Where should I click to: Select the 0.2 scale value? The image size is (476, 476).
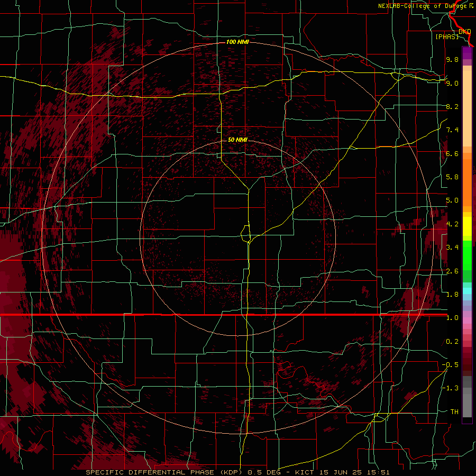(x=452, y=342)
